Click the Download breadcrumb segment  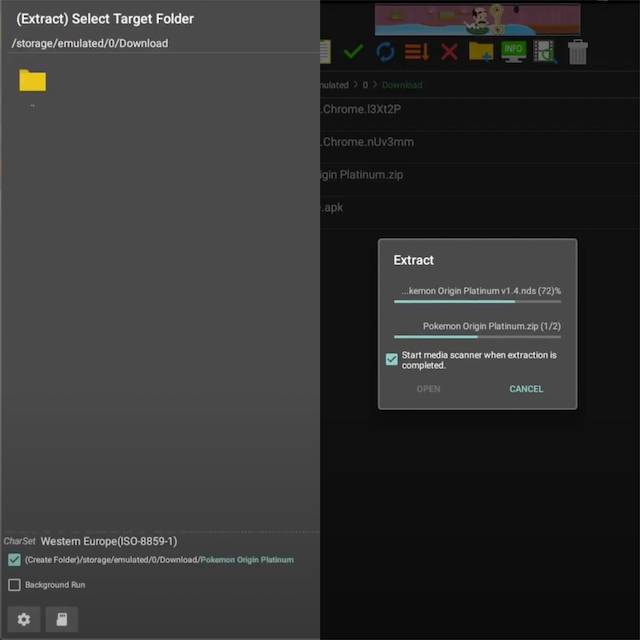pos(402,85)
